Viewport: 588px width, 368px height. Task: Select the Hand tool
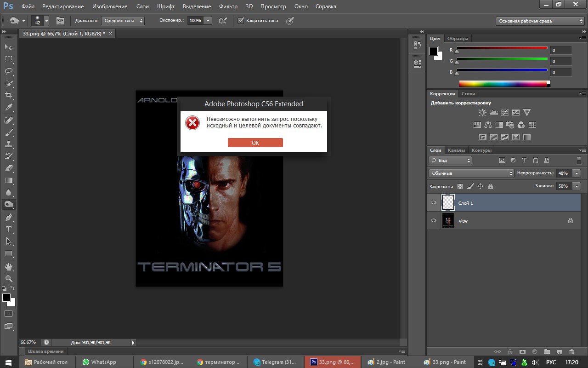(9, 267)
